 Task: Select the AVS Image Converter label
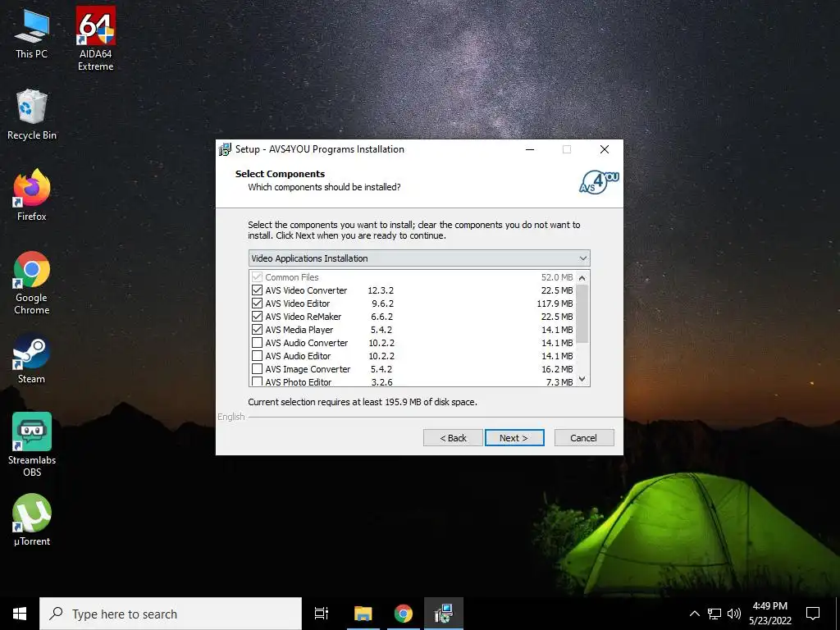[308, 369]
